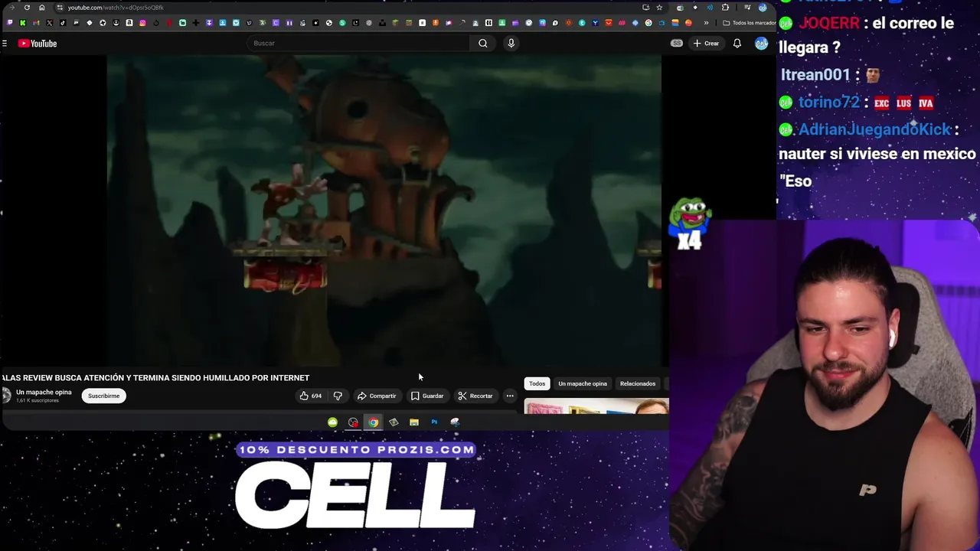This screenshot has height=551, width=980.
Task: Select the Relacionados filter chip
Action: [x=638, y=383]
